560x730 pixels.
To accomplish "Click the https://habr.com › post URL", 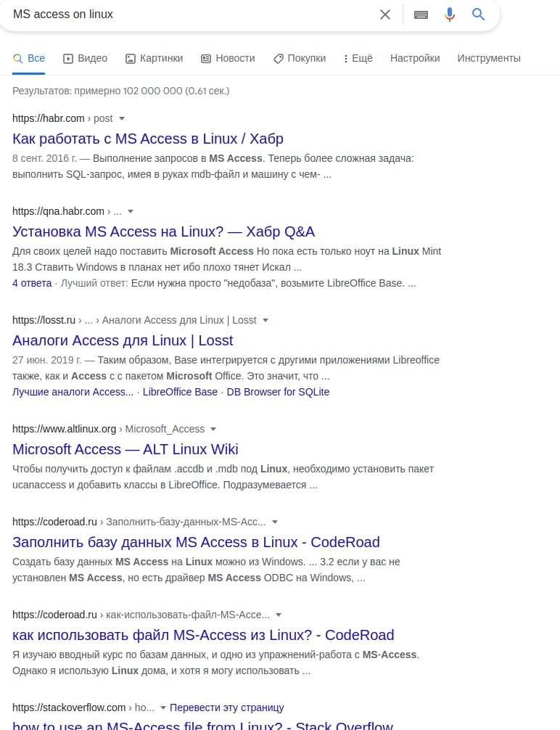I will click(x=62, y=119).
